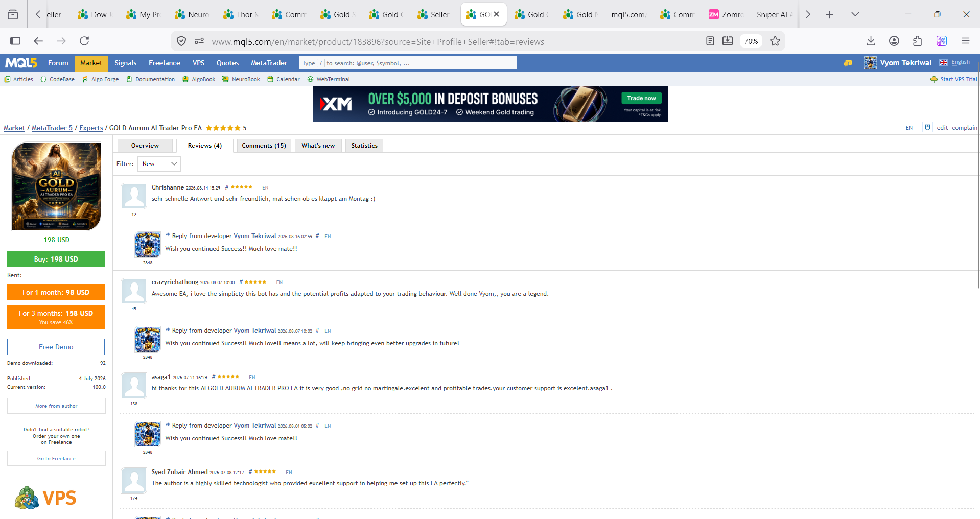The image size is (980, 519).
Task: Open the VPS logo in the sidebar
Action: 46,498
